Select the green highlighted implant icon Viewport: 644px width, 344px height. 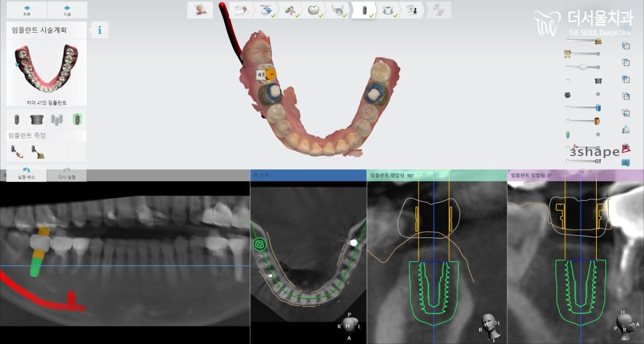point(77,119)
